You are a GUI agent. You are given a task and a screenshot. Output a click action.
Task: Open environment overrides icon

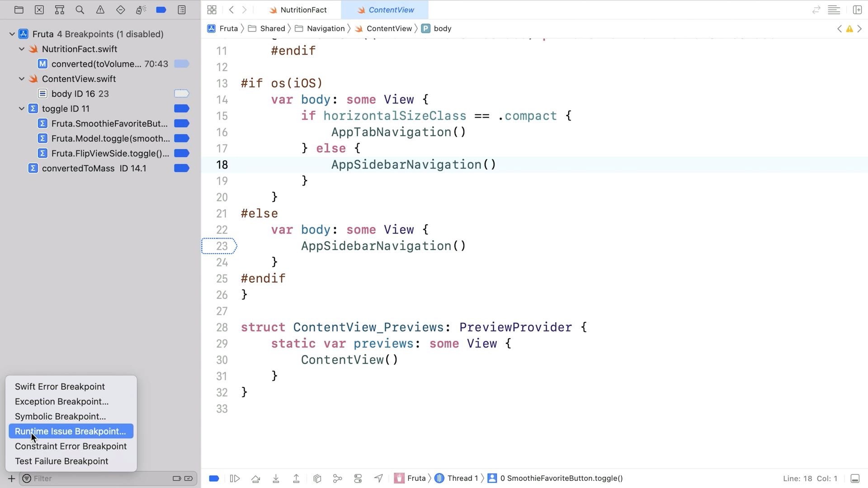coord(358,479)
